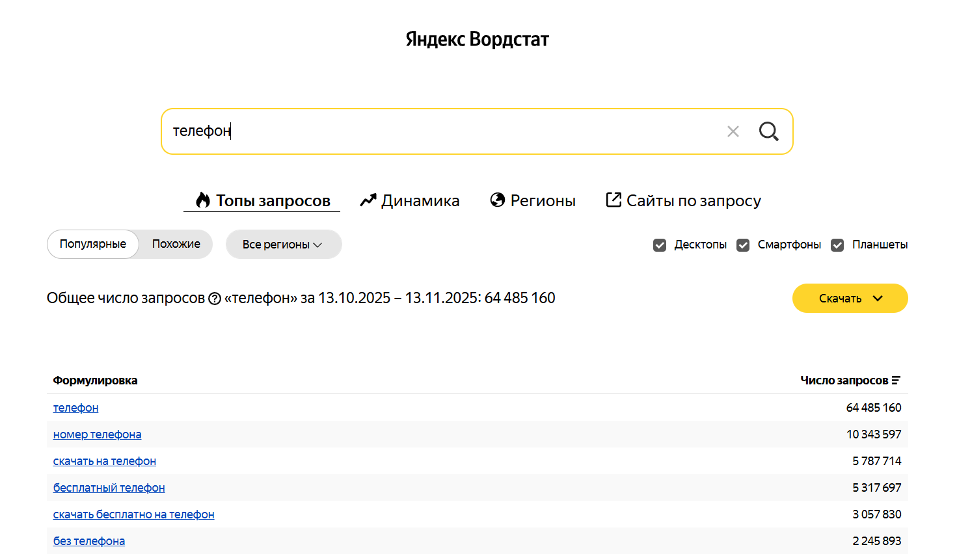Expand the Все регионы dropdown
The image size is (957, 560).
pyautogui.click(x=283, y=245)
